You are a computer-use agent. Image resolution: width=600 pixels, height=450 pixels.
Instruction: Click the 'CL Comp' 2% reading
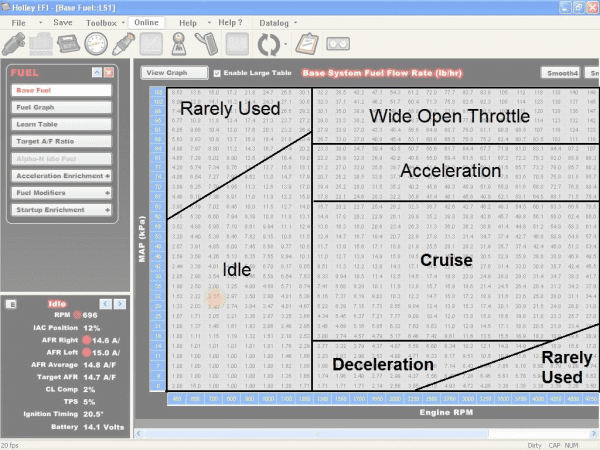click(x=70, y=390)
